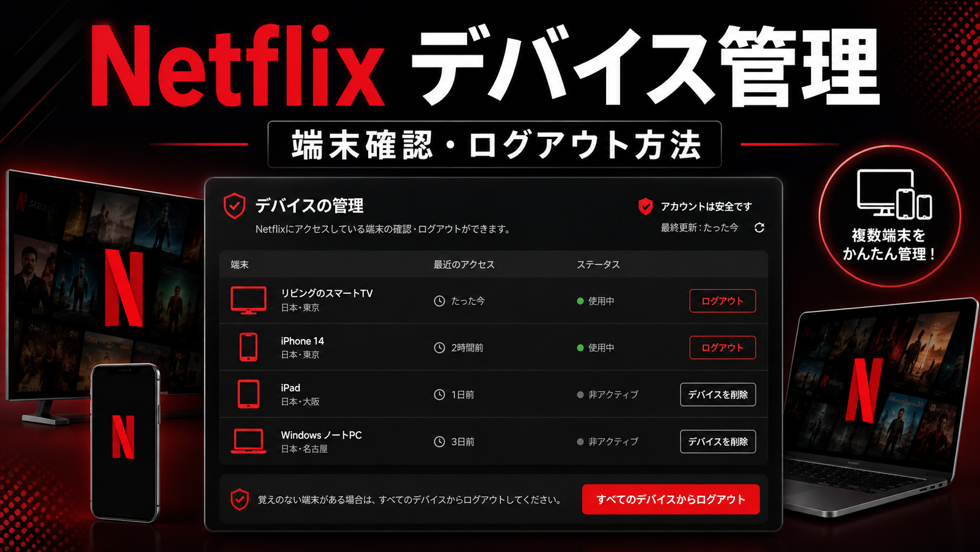This screenshot has height=552, width=980.
Task: Click the gray status dot in Windows ノートPC row
Action: pyautogui.click(x=580, y=442)
